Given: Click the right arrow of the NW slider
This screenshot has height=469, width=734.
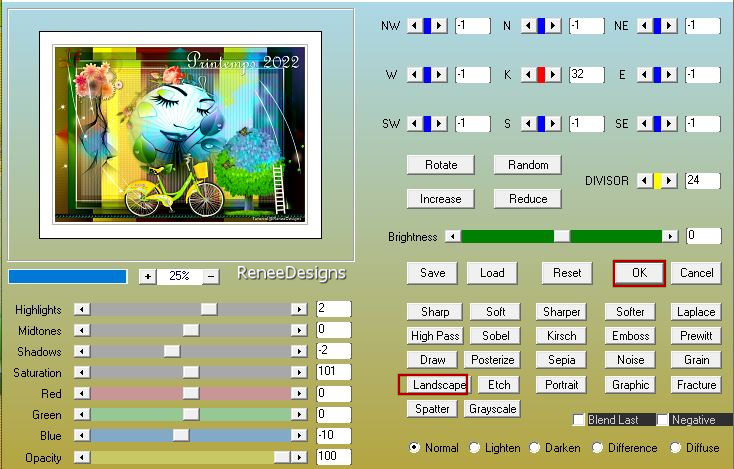Looking at the screenshot, I should pyautogui.click(x=439, y=25).
